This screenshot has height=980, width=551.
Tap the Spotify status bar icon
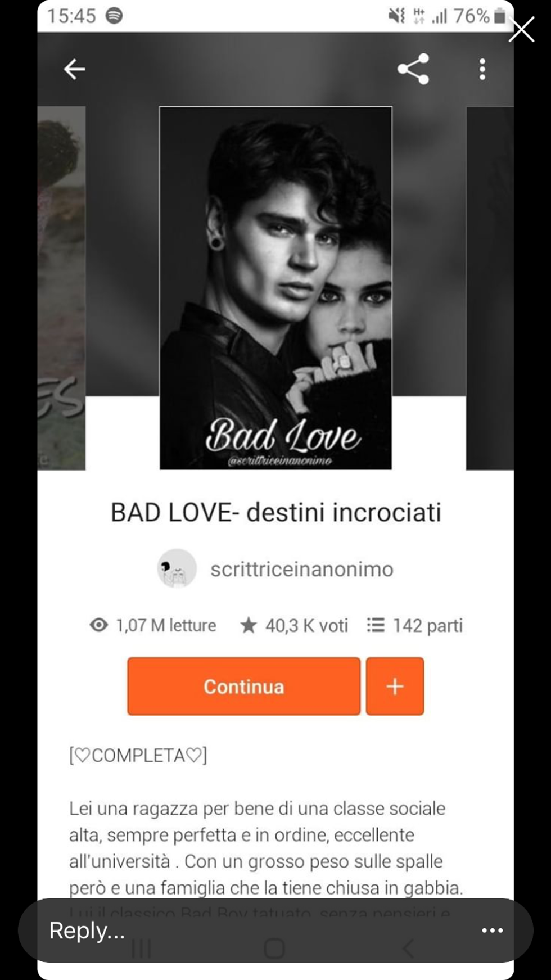(114, 16)
